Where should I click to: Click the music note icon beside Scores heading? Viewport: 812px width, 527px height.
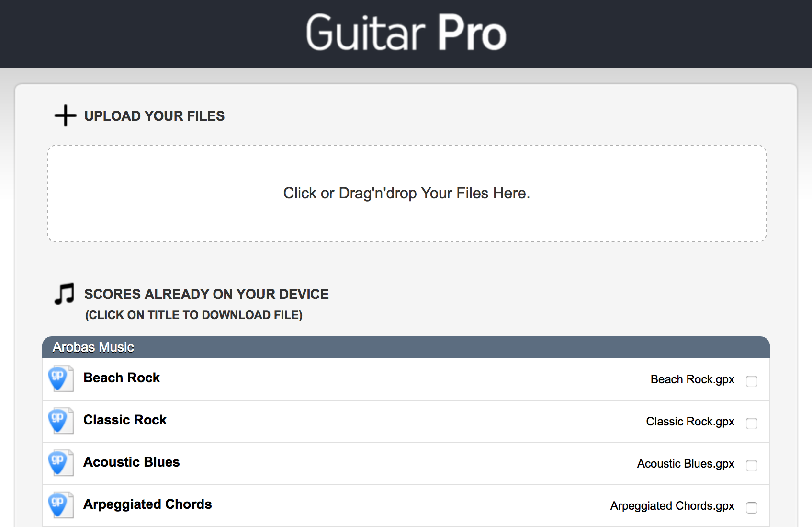[64, 294]
